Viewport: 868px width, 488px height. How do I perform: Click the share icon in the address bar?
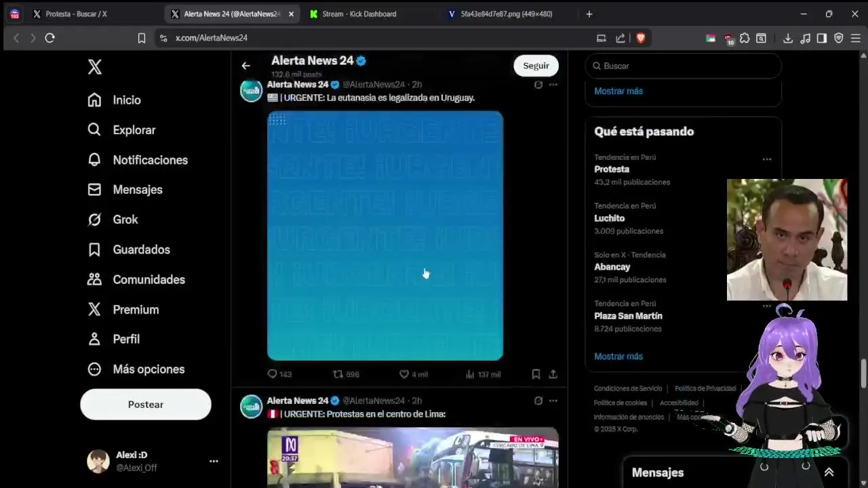(x=620, y=38)
